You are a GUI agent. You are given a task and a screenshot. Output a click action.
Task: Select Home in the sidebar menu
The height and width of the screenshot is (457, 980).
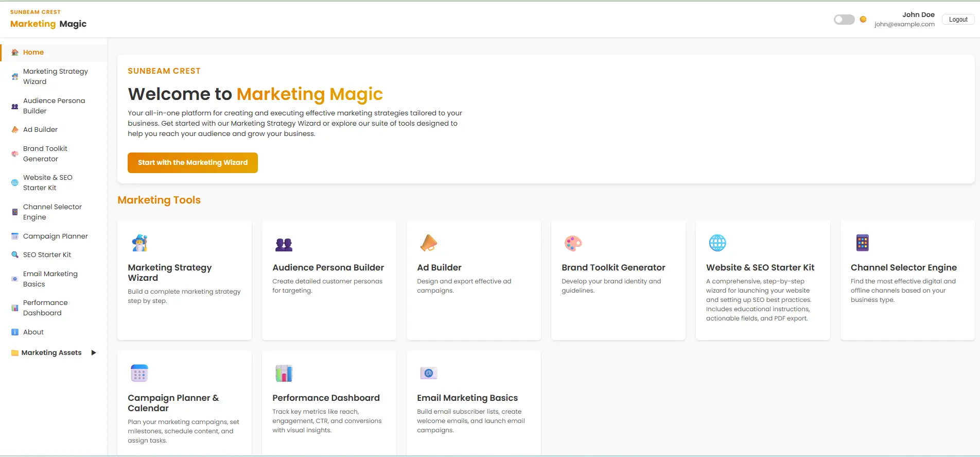pyautogui.click(x=33, y=53)
